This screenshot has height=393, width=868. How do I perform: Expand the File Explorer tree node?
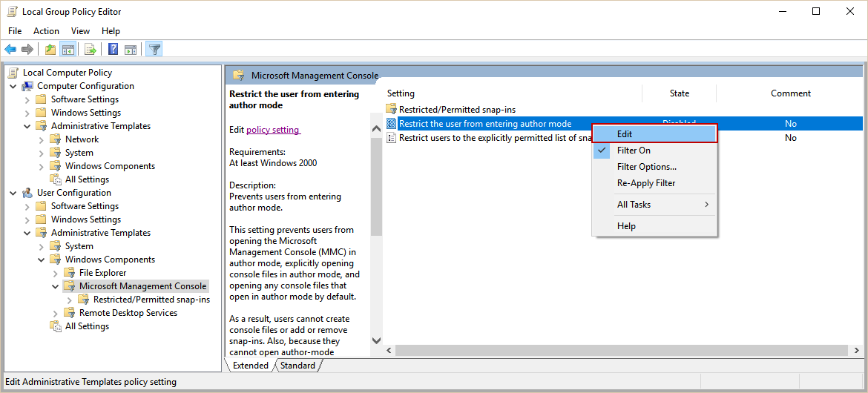pyautogui.click(x=55, y=273)
